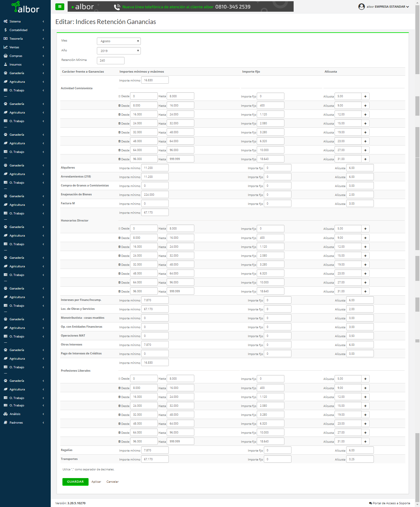This screenshot has width=420, height=507.
Task: Add row via plus beside Actividad Comisionista alícuota 12,00
Action: click(365, 114)
